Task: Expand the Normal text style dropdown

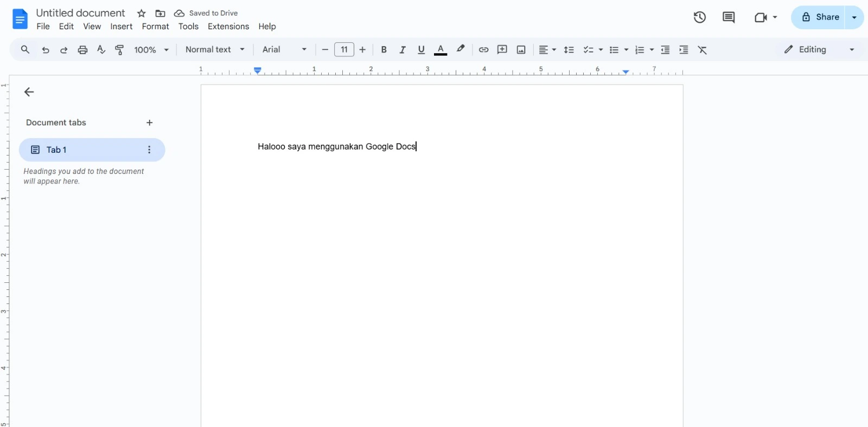Action: coord(215,50)
